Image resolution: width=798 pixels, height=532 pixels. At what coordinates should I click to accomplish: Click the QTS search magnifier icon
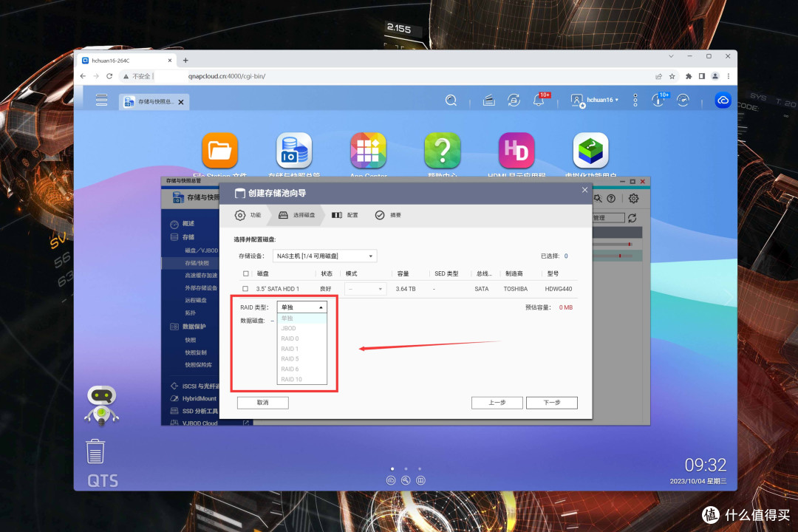click(x=451, y=100)
